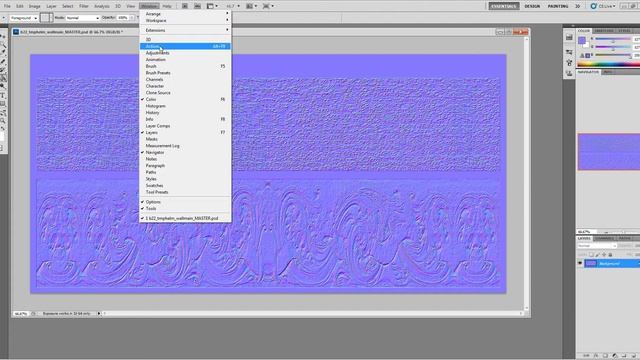Uncheck Color in the Window menu
Viewport: 640px width, 360px height.
pos(185,99)
